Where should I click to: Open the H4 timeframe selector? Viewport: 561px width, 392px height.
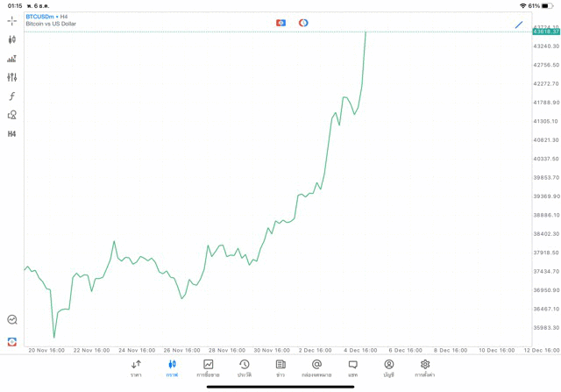coord(11,134)
